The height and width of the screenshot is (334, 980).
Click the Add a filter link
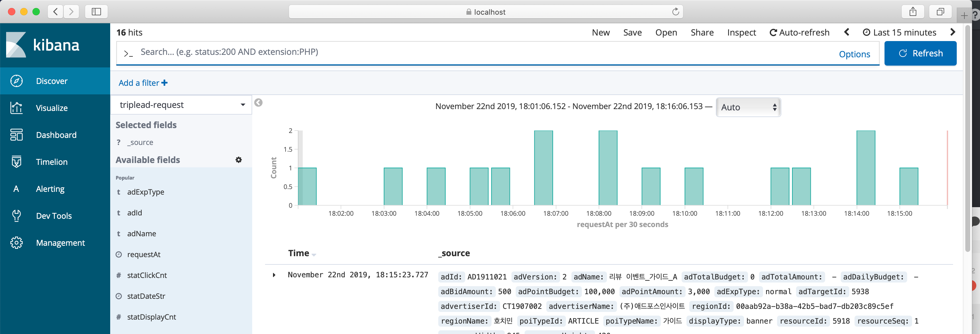[x=143, y=83]
